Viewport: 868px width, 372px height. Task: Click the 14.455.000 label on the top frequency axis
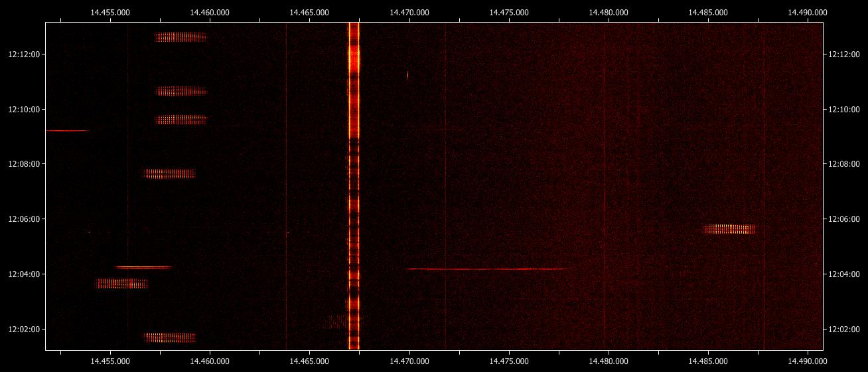click(x=110, y=12)
